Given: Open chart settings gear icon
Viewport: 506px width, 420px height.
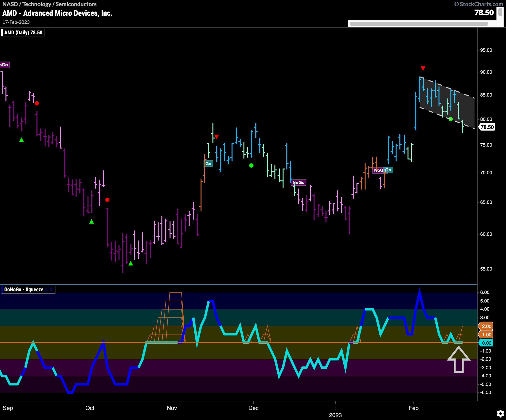Looking at the screenshot, I should click(500, 414).
